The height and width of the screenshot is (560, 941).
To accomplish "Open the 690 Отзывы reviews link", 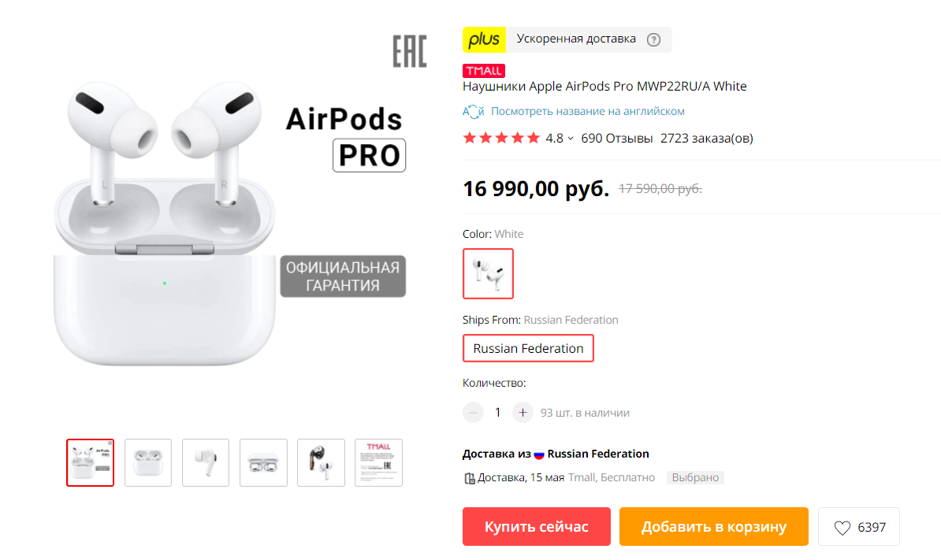I will coord(616,139).
